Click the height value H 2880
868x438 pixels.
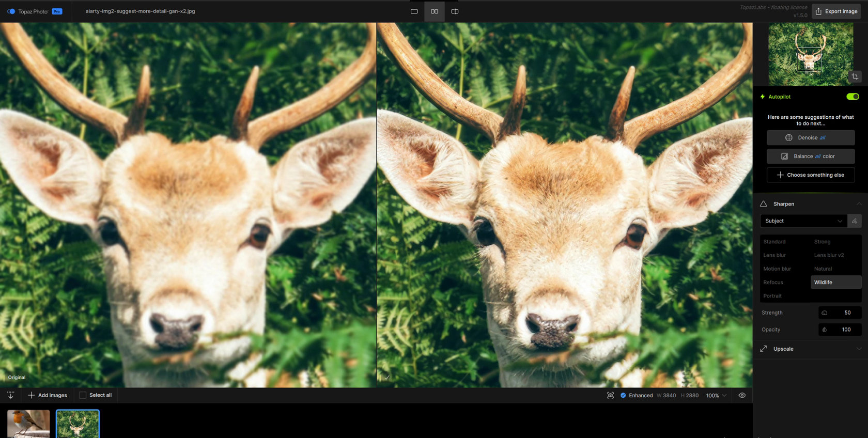(x=690, y=396)
